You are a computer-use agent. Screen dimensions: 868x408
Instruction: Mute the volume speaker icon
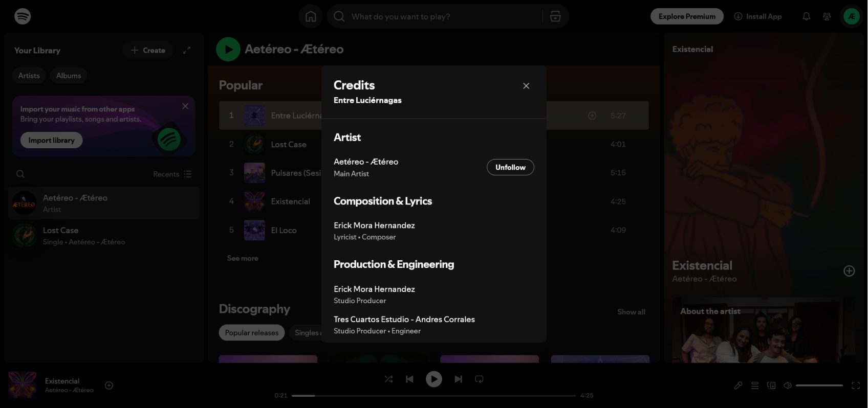click(x=788, y=386)
